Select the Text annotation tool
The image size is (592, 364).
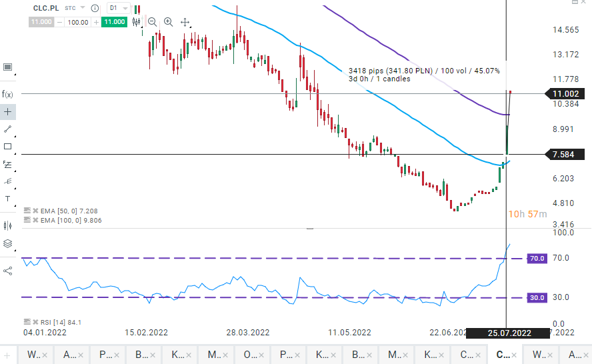7,199
